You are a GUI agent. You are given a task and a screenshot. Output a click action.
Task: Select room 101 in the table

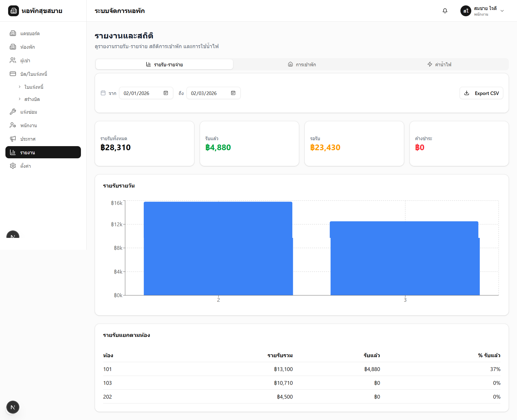point(107,369)
